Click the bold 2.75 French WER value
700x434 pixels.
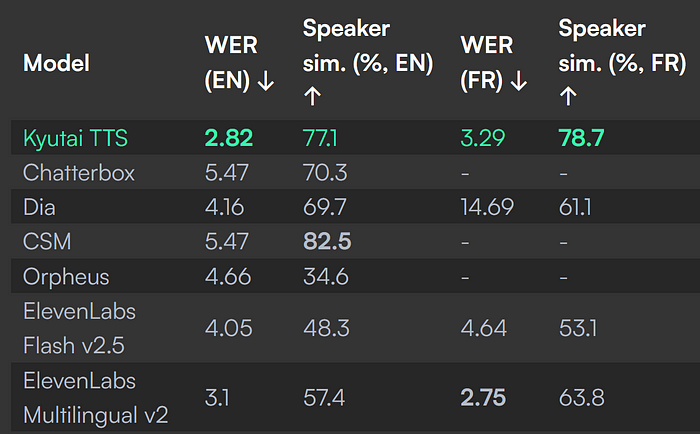483,398
